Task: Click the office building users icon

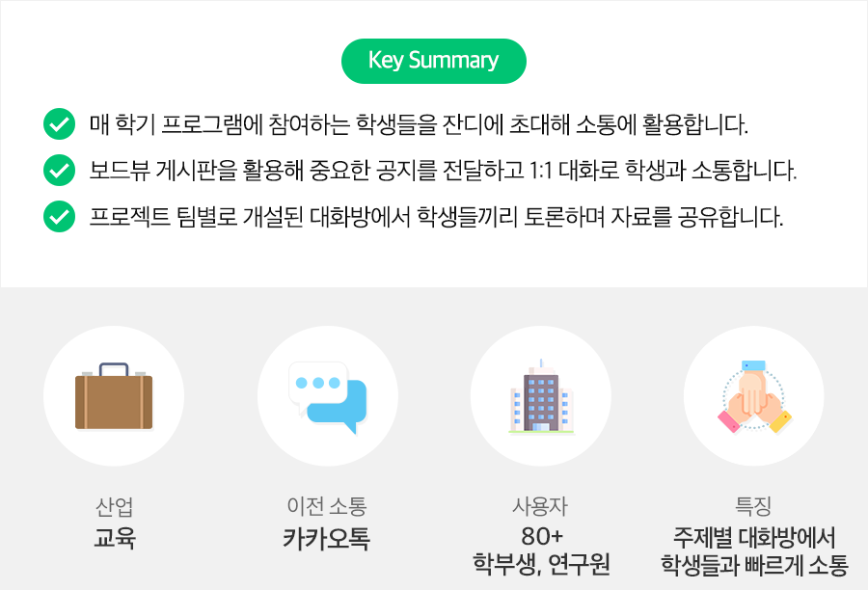Action: (540, 396)
